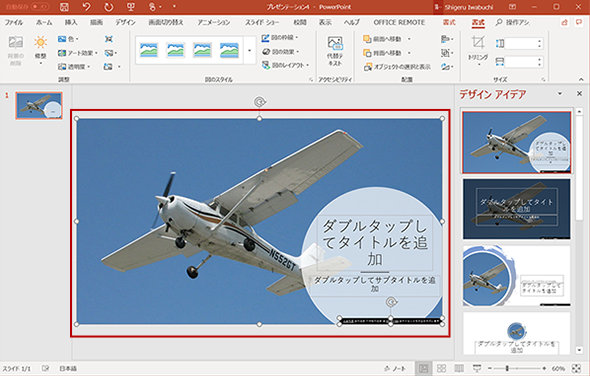Open the 図のレイアウト dropdown

(x=285, y=65)
